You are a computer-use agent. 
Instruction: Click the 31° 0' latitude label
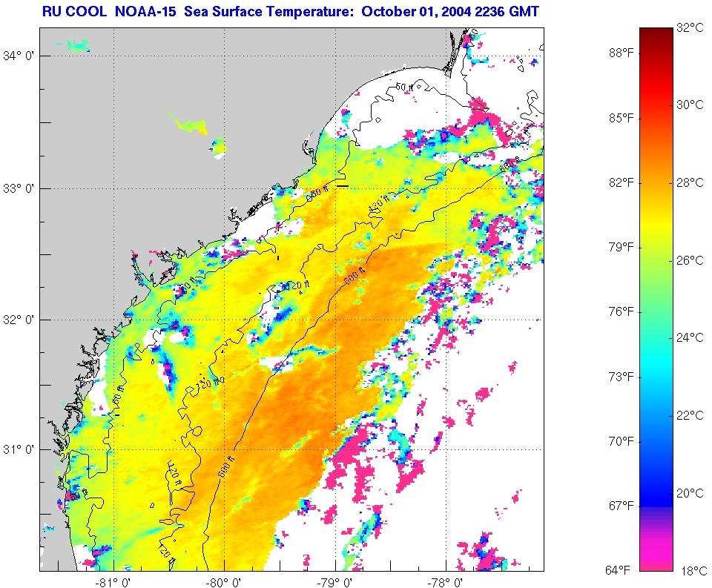tap(19, 450)
